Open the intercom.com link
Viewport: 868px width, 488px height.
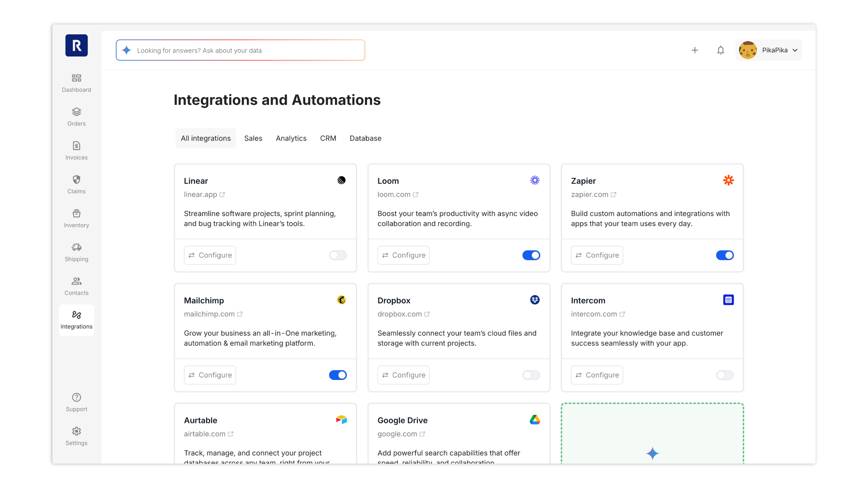click(x=598, y=314)
